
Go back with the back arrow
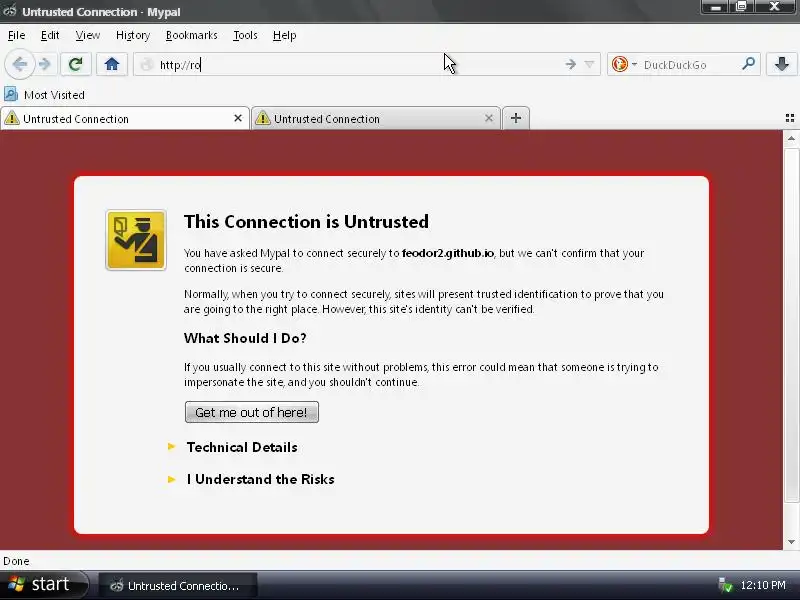point(20,65)
